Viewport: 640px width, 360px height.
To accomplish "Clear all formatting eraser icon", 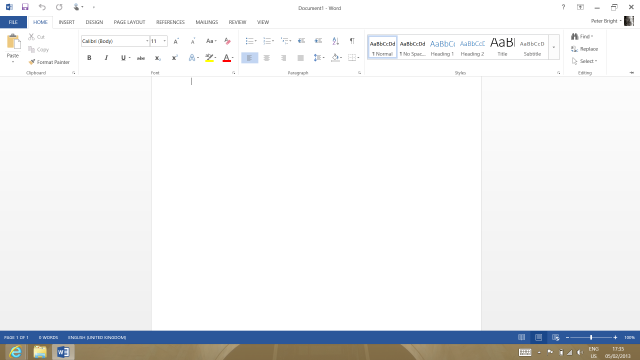I will (227, 41).
